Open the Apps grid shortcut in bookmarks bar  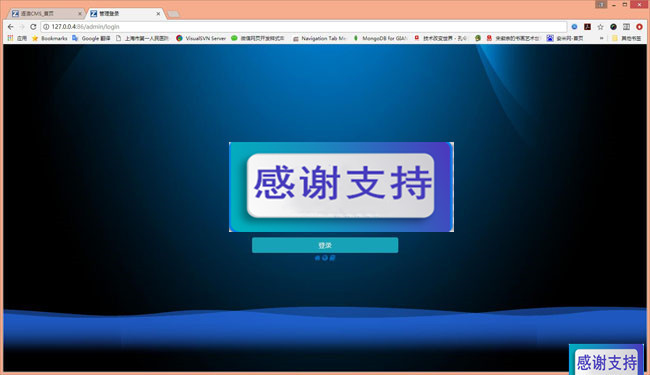[x=17, y=38]
